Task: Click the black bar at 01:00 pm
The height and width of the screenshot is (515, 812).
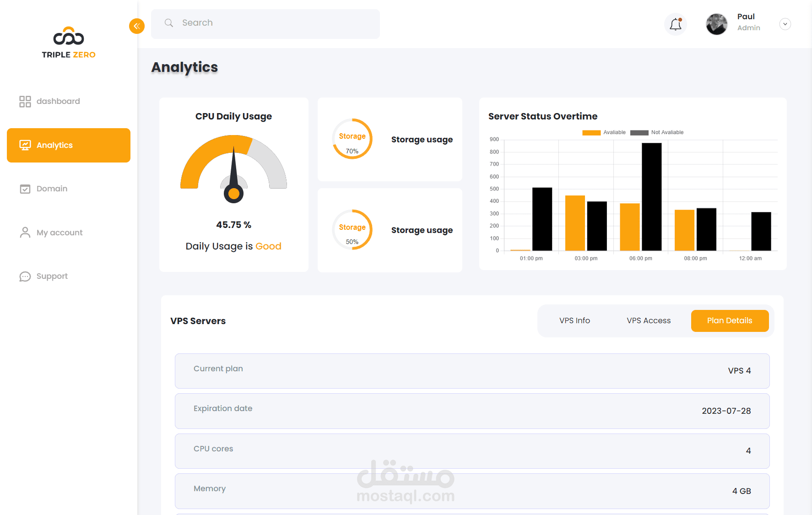Action: click(542, 219)
